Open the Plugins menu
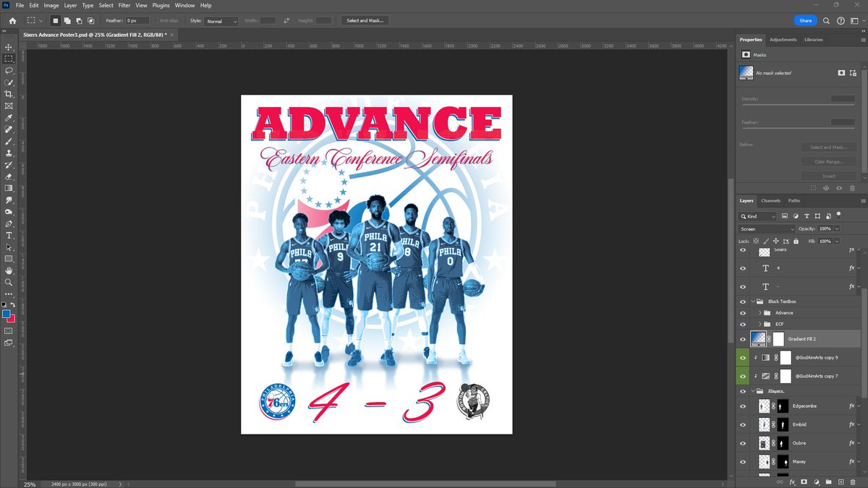Screen dimensions: 868x488 (161, 5)
